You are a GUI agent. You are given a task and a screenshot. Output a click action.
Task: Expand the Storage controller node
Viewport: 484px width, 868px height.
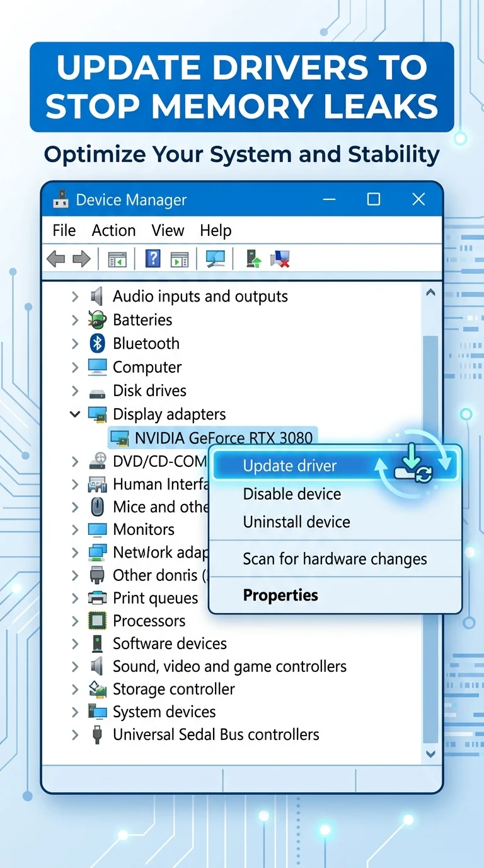click(75, 689)
